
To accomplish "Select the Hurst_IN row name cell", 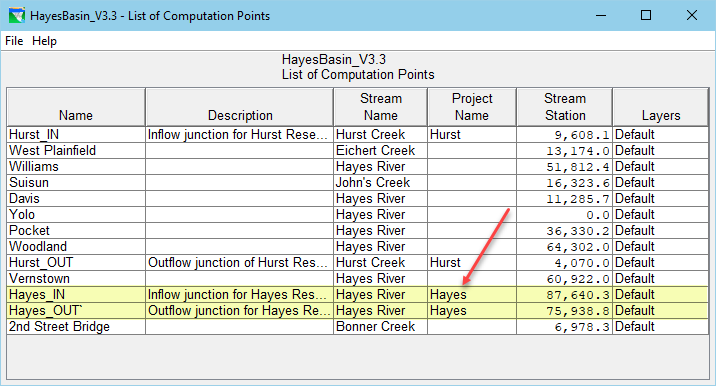I will pos(76,135).
